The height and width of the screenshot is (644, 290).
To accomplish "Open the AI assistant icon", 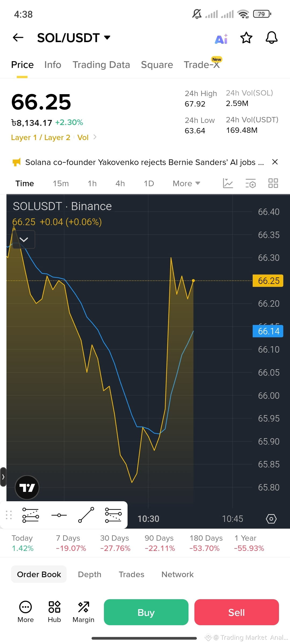I will [221, 39].
